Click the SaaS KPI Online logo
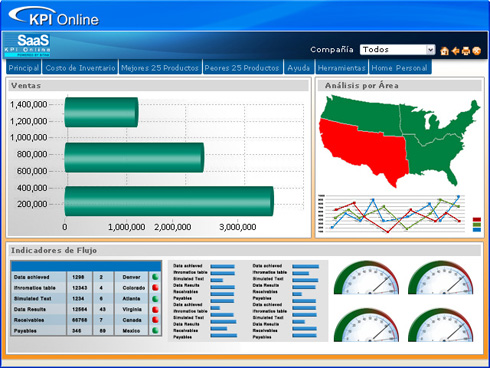Viewport: 490px width, 368px height. (x=27, y=45)
